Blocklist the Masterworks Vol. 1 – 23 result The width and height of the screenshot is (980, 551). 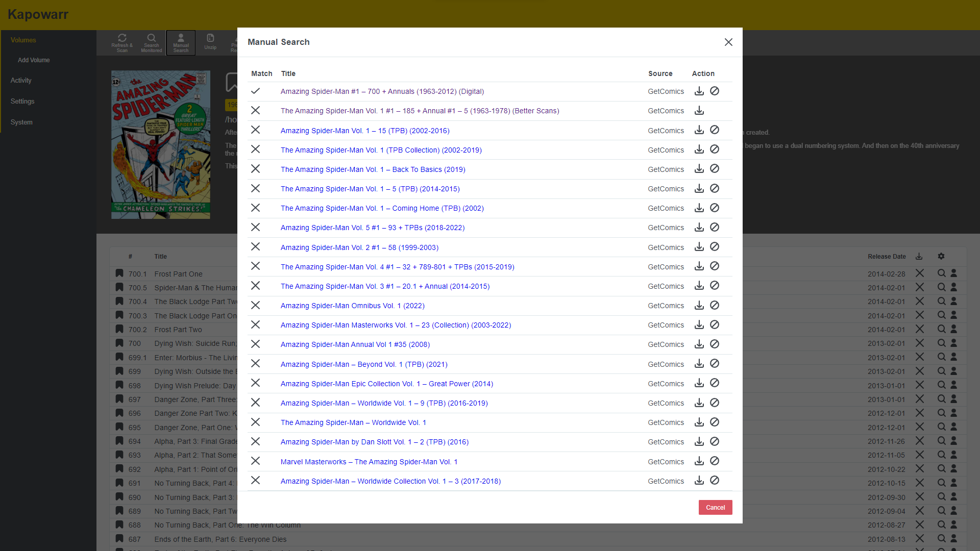click(715, 325)
